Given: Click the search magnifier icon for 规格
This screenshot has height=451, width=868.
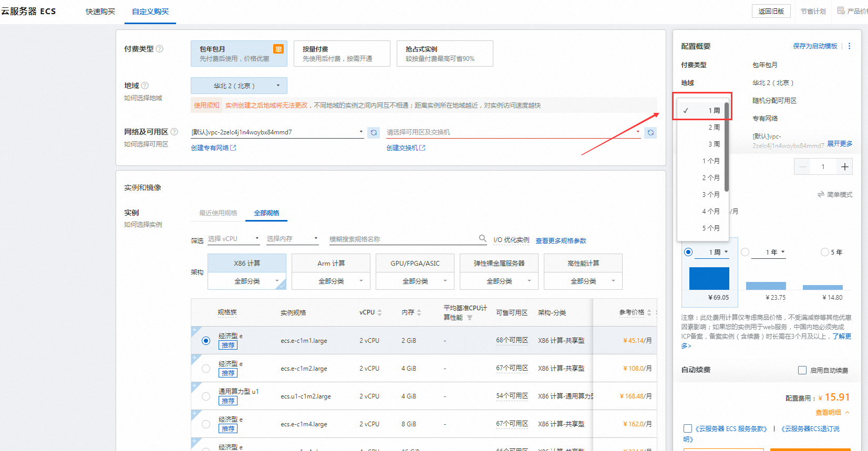Looking at the screenshot, I should 482,238.
